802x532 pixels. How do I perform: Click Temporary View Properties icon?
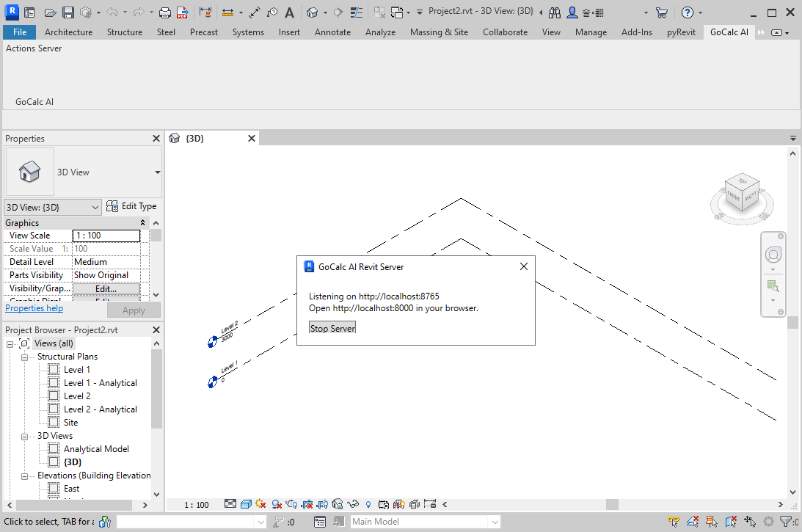coord(384,504)
